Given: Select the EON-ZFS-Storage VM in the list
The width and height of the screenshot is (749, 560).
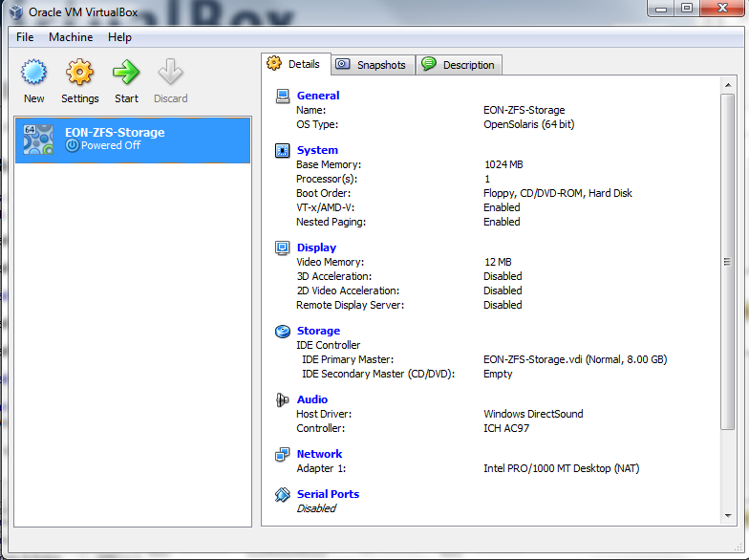Looking at the screenshot, I should click(133, 140).
